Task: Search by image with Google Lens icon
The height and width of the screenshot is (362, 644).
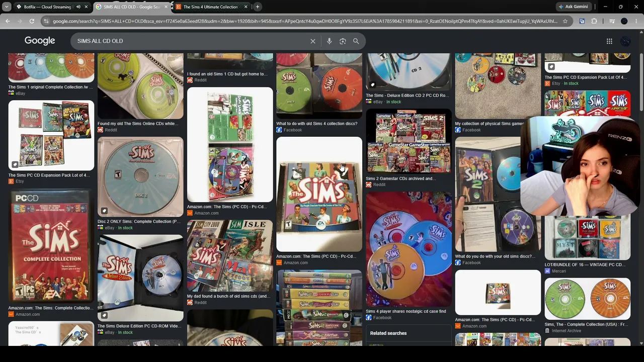Action: tap(343, 41)
